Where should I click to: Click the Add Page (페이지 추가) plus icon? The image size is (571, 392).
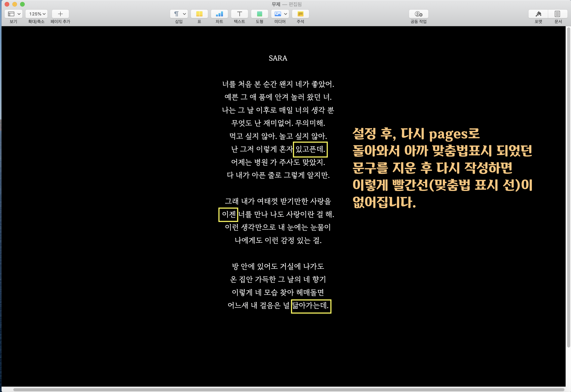point(60,14)
